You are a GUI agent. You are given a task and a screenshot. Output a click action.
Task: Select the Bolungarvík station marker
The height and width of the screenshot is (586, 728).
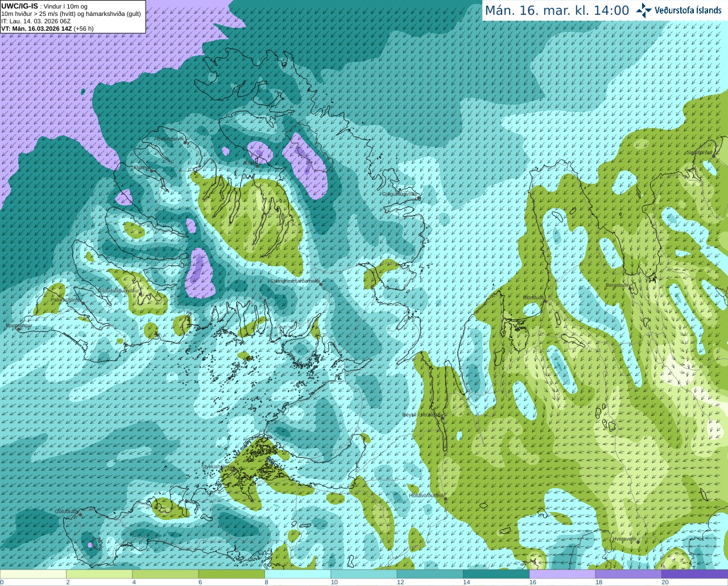(186, 142)
